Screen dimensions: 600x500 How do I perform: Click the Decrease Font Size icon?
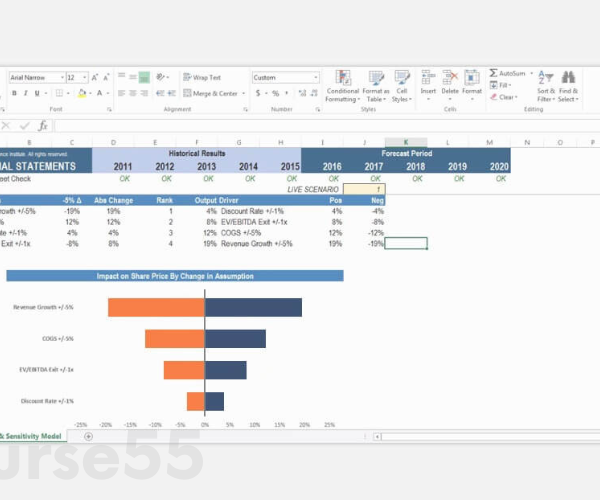[x=106, y=78]
